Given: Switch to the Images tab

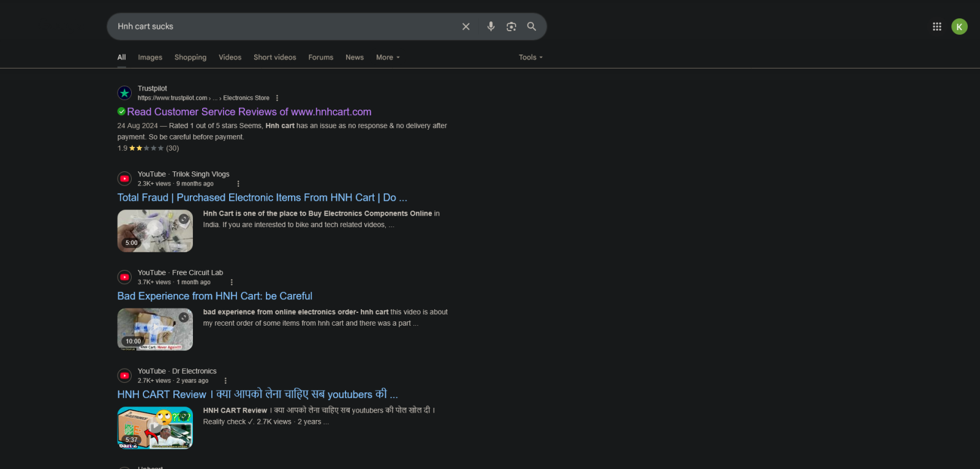Looking at the screenshot, I should point(150,57).
